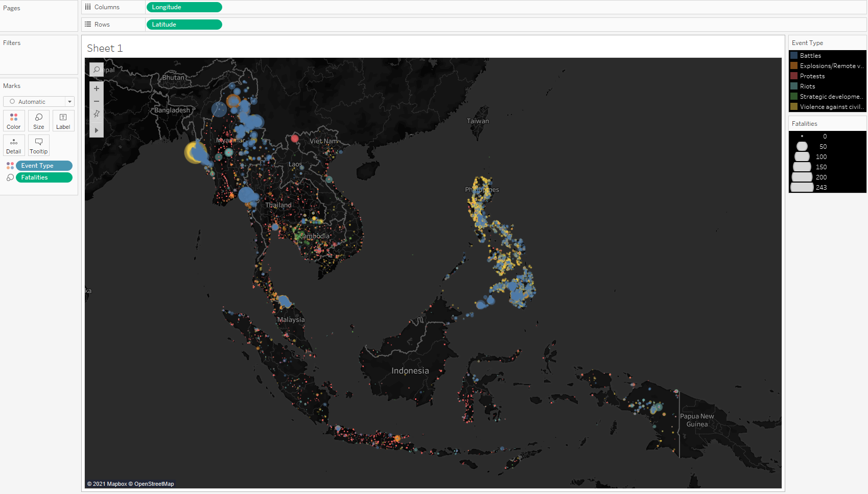Select Riots legend entry
This screenshot has height=494, width=868.
[x=807, y=86]
